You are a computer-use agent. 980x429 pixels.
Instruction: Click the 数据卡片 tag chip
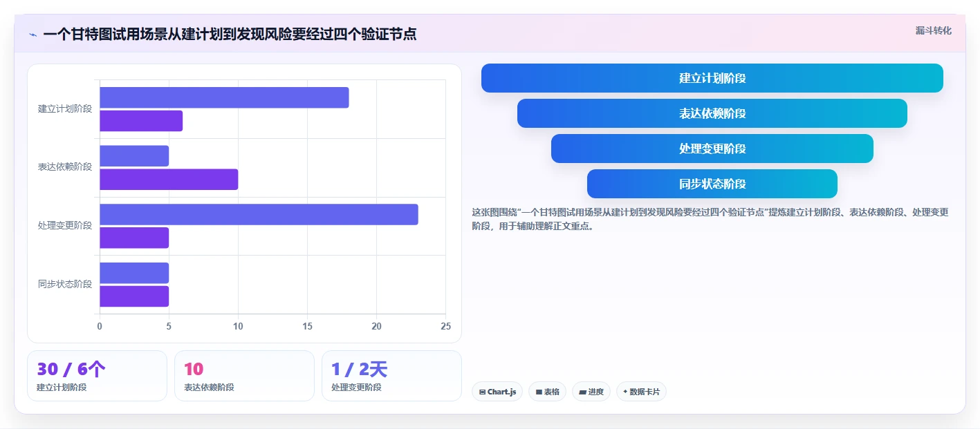[641, 392]
